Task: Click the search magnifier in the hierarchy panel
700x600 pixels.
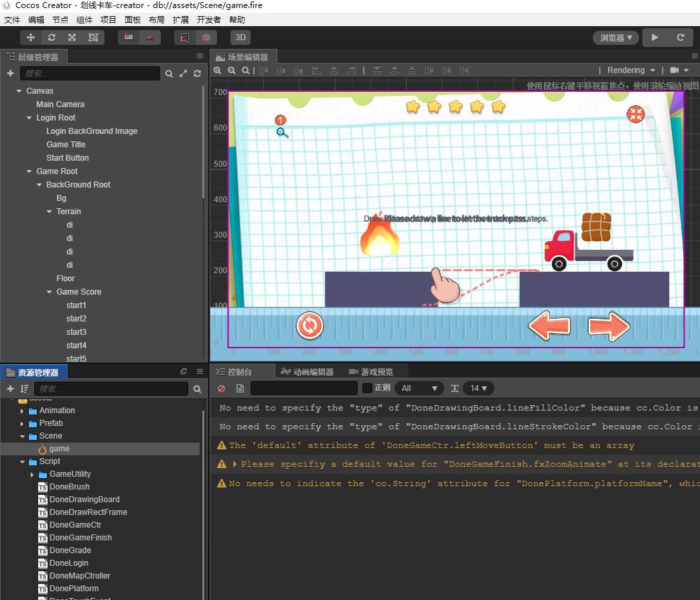Action: point(169,72)
